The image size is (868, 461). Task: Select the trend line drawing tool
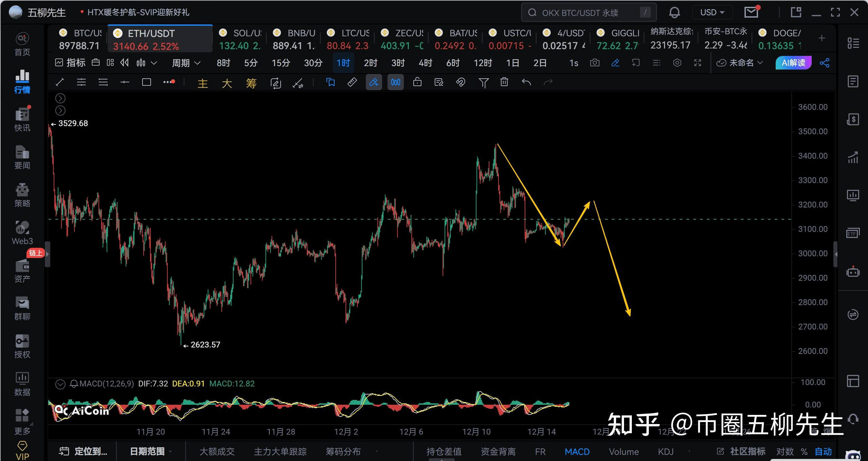click(x=60, y=82)
